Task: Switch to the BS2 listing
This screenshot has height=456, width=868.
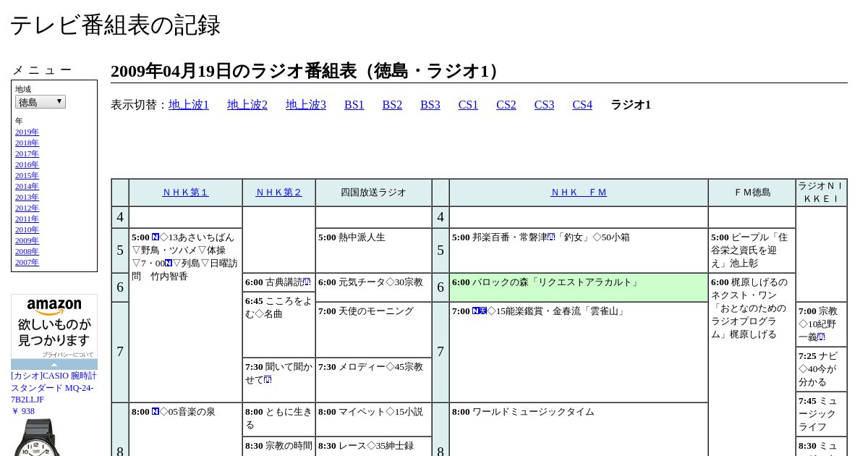Action: pyautogui.click(x=392, y=105)
